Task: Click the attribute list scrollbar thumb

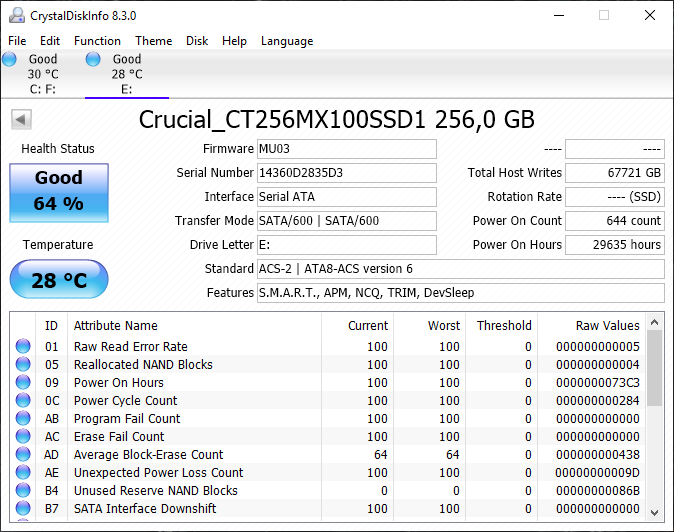Action: pos(655,368)
